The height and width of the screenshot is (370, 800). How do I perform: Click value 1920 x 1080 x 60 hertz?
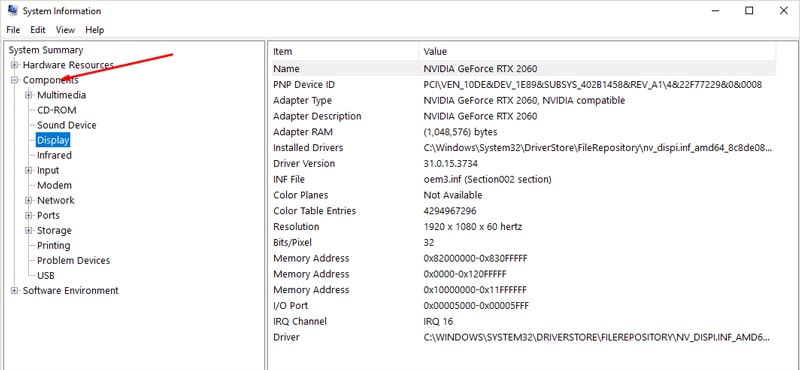pos(473,227)
